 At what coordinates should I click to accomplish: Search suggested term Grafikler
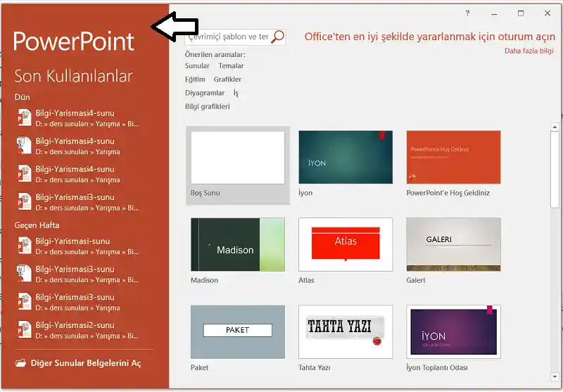click(227, 80)
